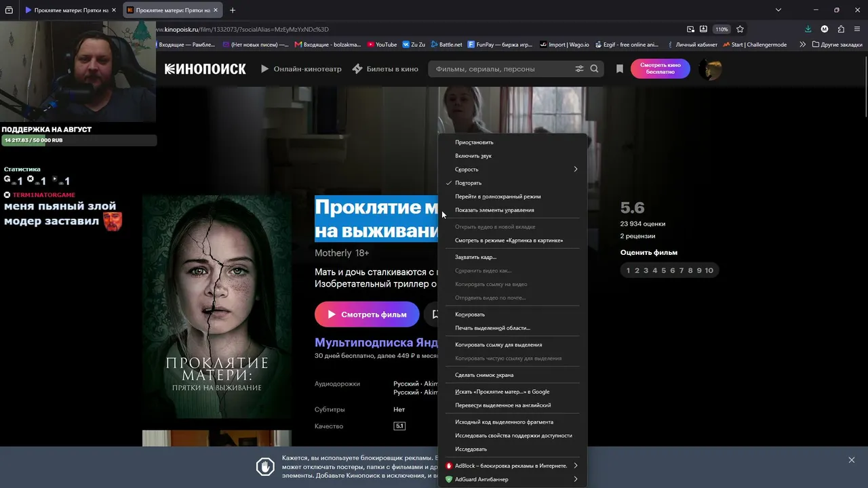Select Захватить кадр... menu item
Image resolution: width=868 pixels, height=488 pixels.
(x=512, y=258)
